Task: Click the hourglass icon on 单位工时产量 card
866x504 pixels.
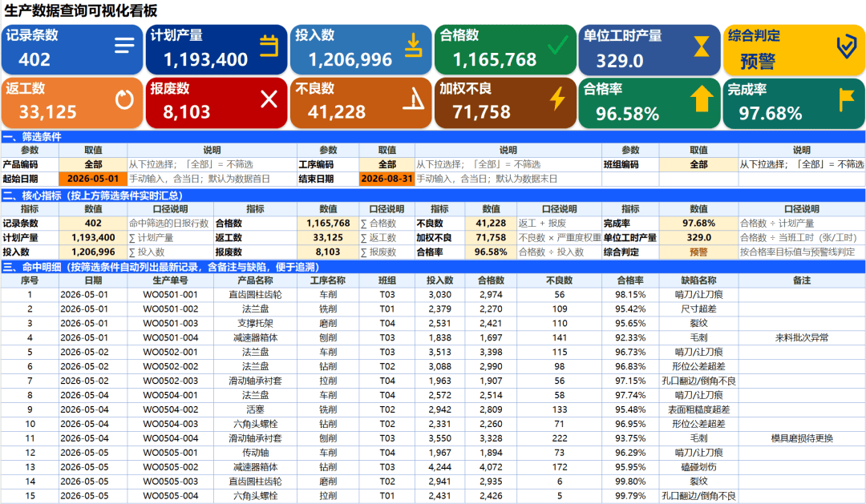Action: point(702,46)
